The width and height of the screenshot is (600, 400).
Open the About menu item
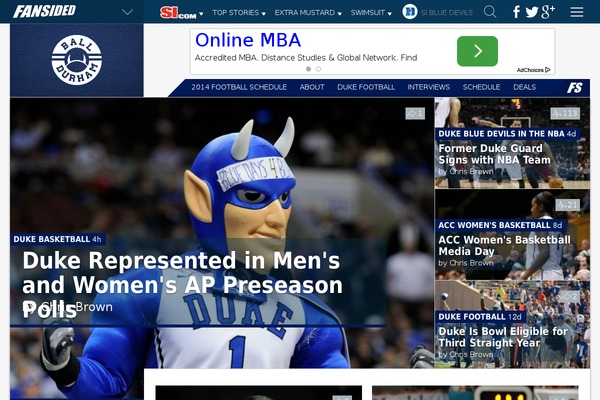pyautogui.click(x=312, y=87)
